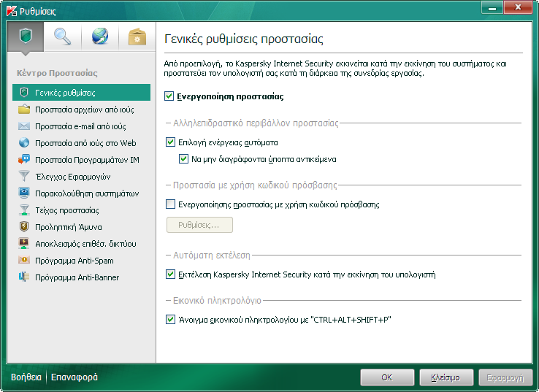Open Αποκλεισμός επιθέσ. δικτύου settings
The height and width of the screenshot is (392, 539).
tap(82, 244)
